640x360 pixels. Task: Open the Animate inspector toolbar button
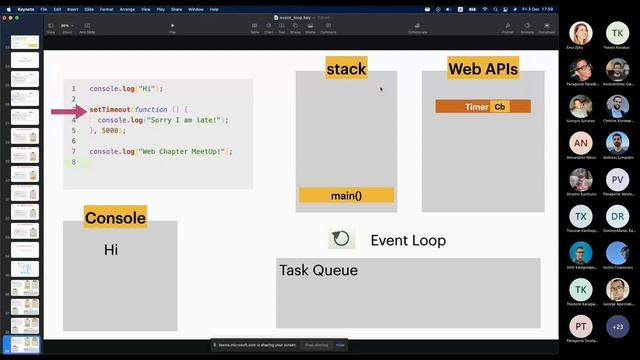click(527, 28)
